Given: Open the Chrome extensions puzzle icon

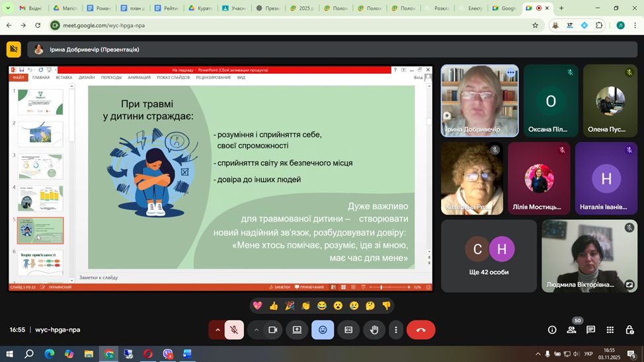Looking at the screenshot, I should (x=599, y=26).
